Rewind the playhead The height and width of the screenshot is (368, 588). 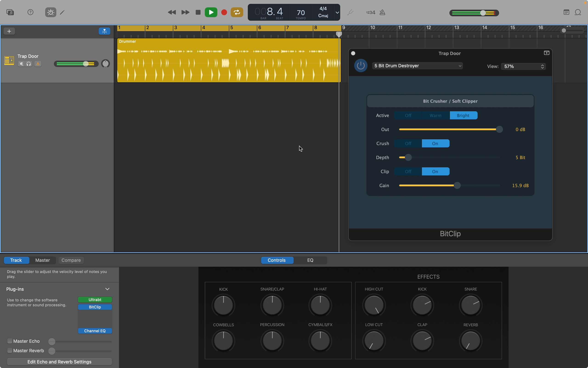tap(172, 12)
